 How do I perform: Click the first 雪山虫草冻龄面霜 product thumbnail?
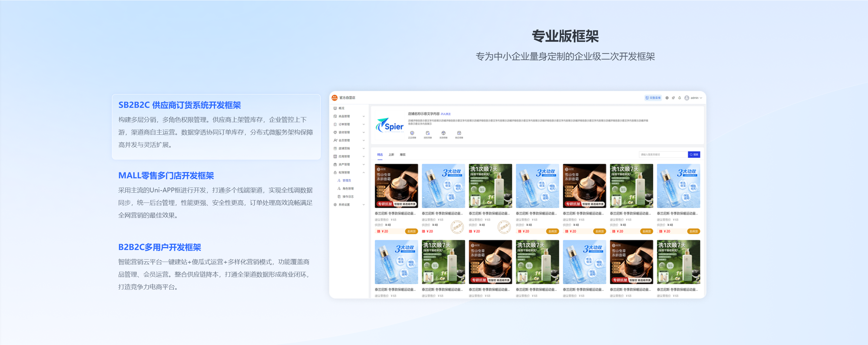(396, 186)
